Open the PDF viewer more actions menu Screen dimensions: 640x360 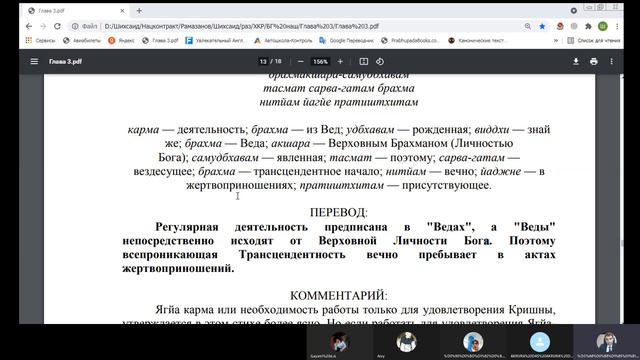click(611, 62)
